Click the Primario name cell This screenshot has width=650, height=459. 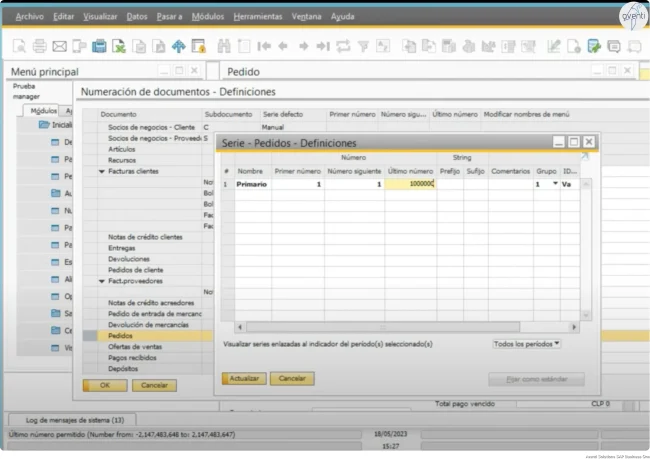coord(252,184)
